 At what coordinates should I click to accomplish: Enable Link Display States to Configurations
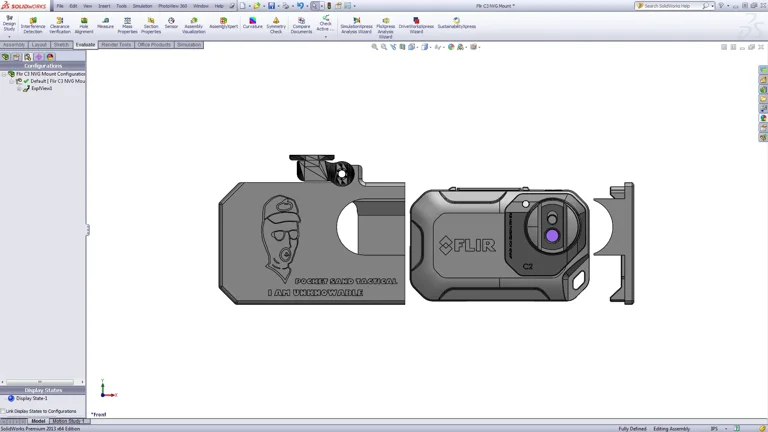[4, 411]
